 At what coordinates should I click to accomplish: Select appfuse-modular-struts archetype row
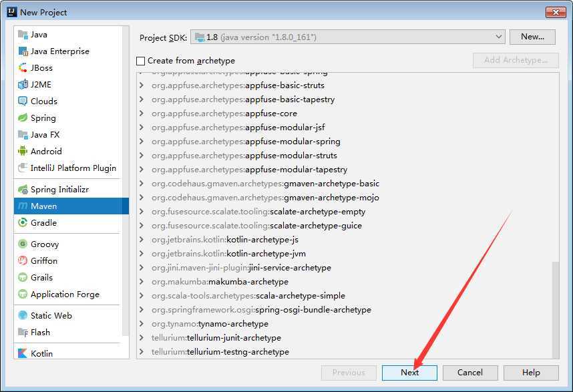(344, 156)
